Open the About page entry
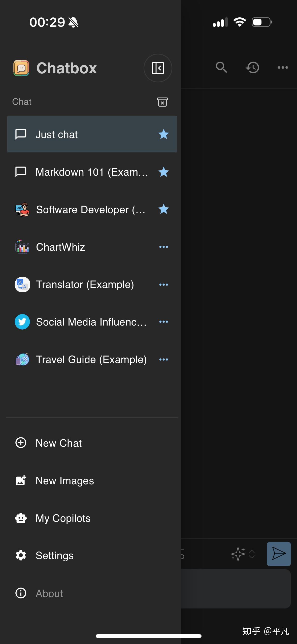Viewport: 297px width, 644px height. [x=49, y=593]
